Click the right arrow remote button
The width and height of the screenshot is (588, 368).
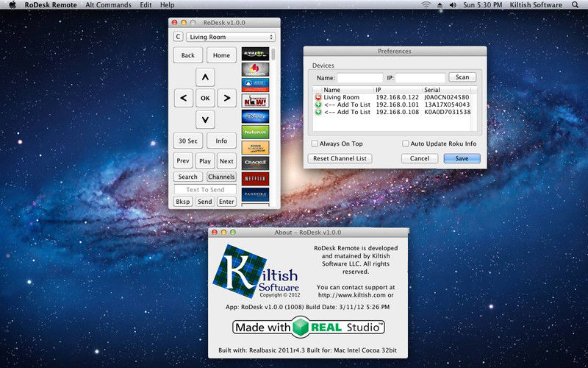point(227,99)
